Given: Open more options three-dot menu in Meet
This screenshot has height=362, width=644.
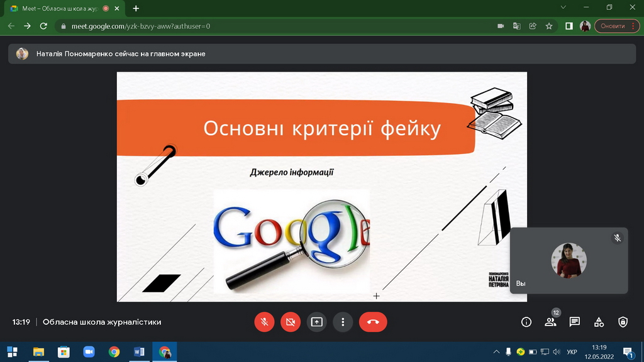Looking at the screenshot, I should tap(343, 322).
